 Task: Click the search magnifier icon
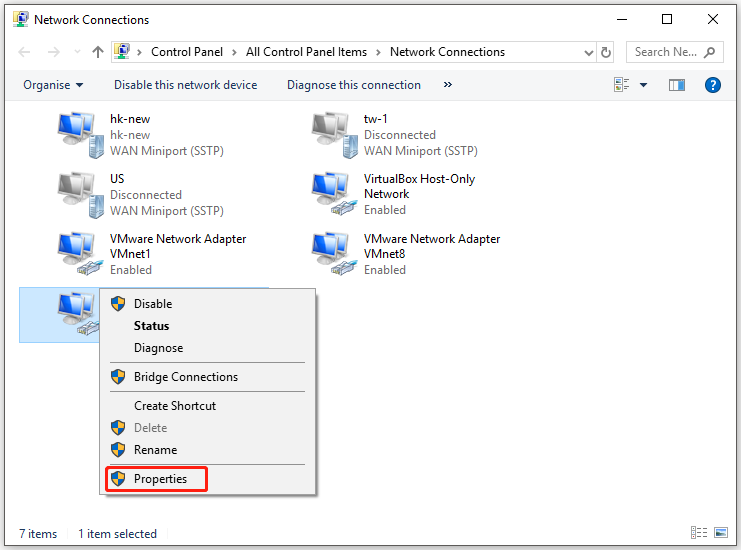[709, 52]
